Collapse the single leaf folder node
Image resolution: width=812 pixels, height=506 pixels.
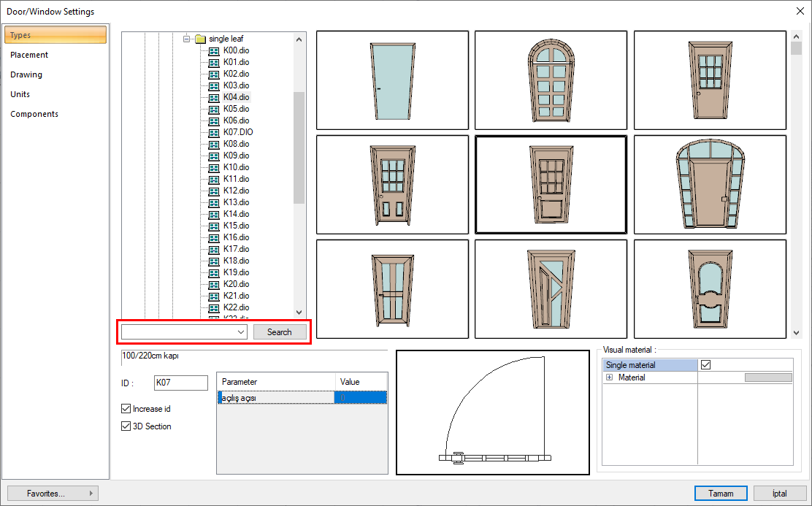(187, 39)
